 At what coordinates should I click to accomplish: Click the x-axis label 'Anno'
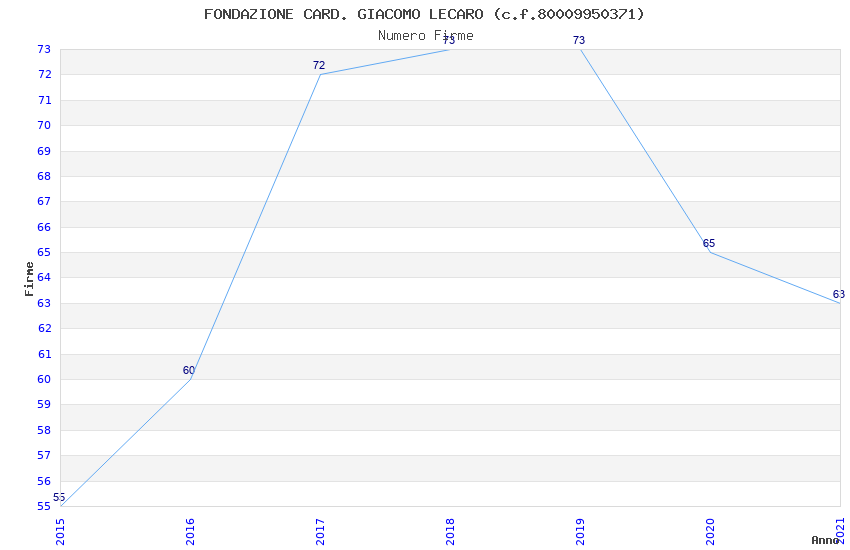tap(825, 540)
